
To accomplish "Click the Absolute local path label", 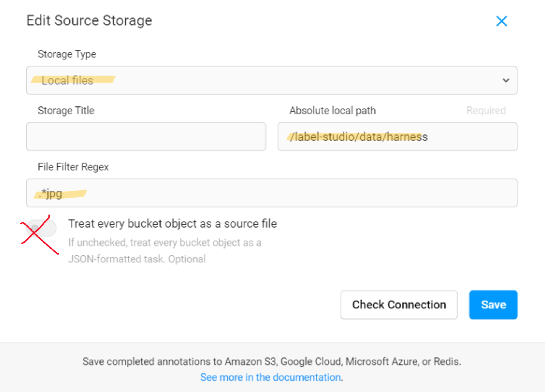I will coord(332,111).
